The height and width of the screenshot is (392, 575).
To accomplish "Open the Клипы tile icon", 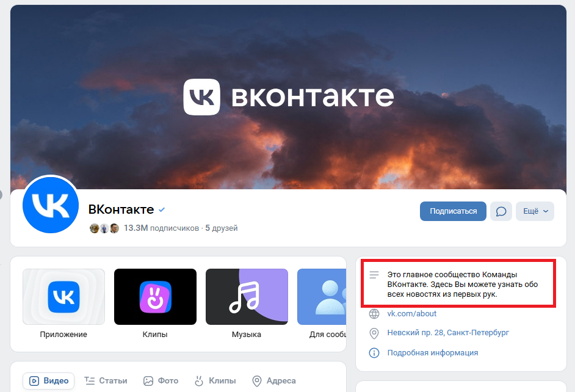I will (155, 297).
